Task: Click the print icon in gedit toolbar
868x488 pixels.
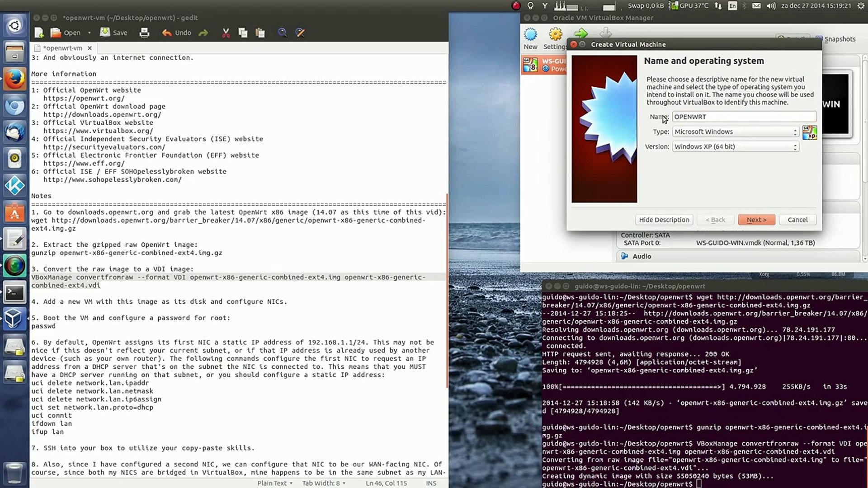Action: pos(144,33)
